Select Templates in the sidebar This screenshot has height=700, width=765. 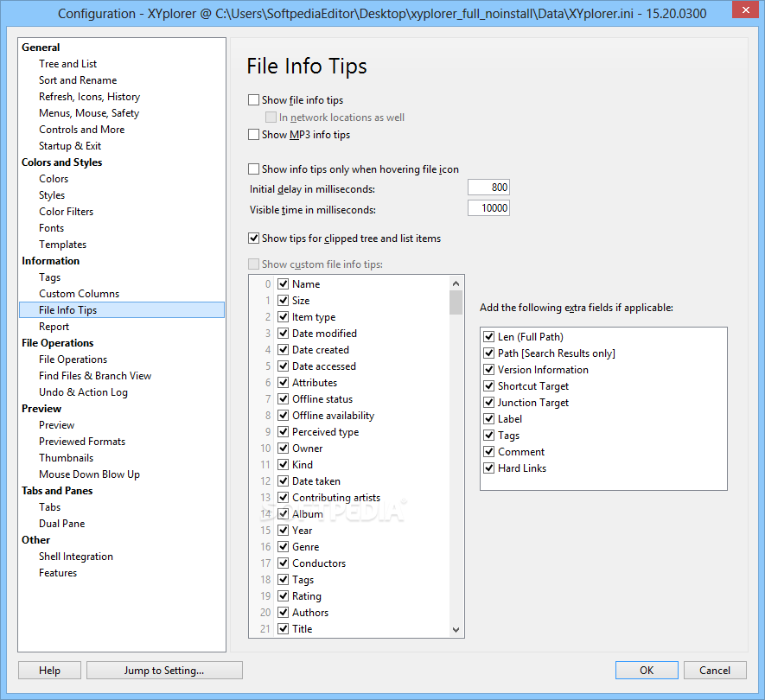pyautogui.click(x=63, y=245)
